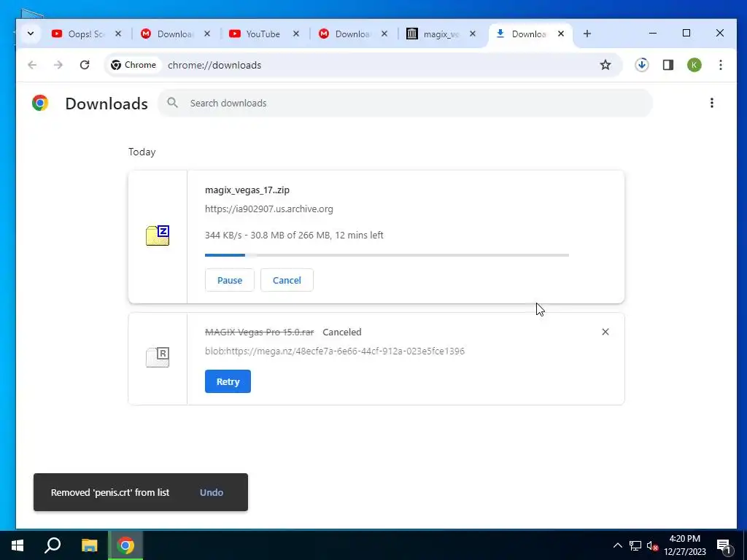Toggle the Chrome side panel

click(668, 65)
